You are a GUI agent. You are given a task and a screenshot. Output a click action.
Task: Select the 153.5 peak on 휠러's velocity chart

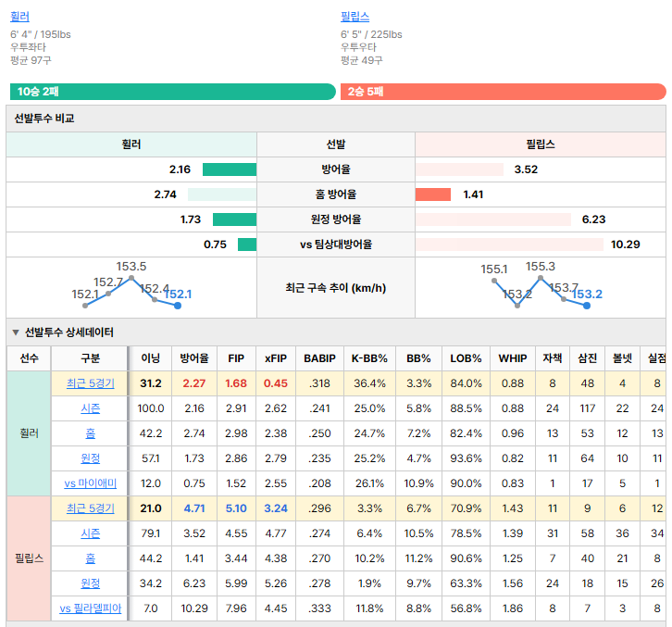click(131, 278)
